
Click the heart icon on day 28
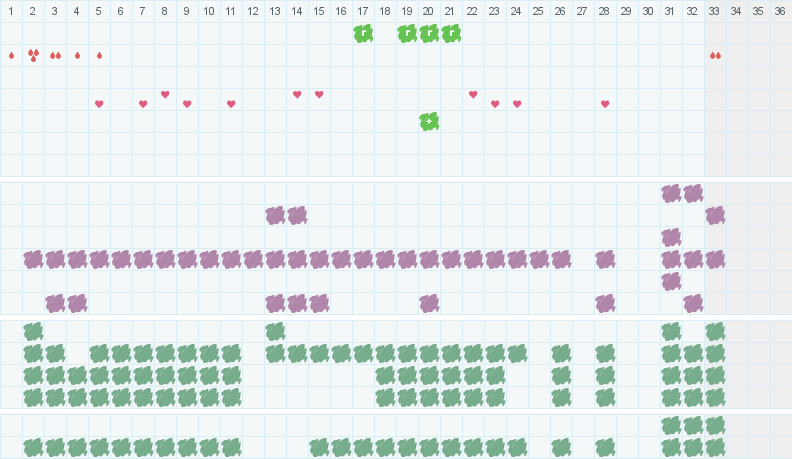[x=605, y=104]
